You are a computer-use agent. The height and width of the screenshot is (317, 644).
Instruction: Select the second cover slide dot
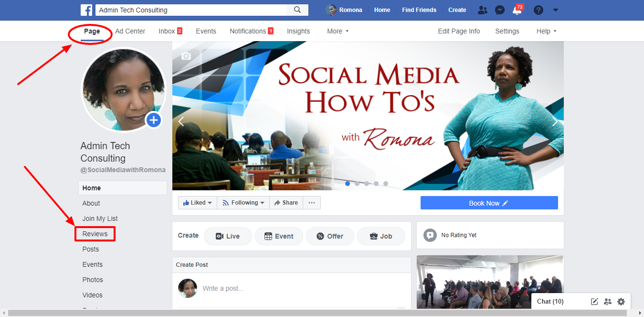[357, 184]
